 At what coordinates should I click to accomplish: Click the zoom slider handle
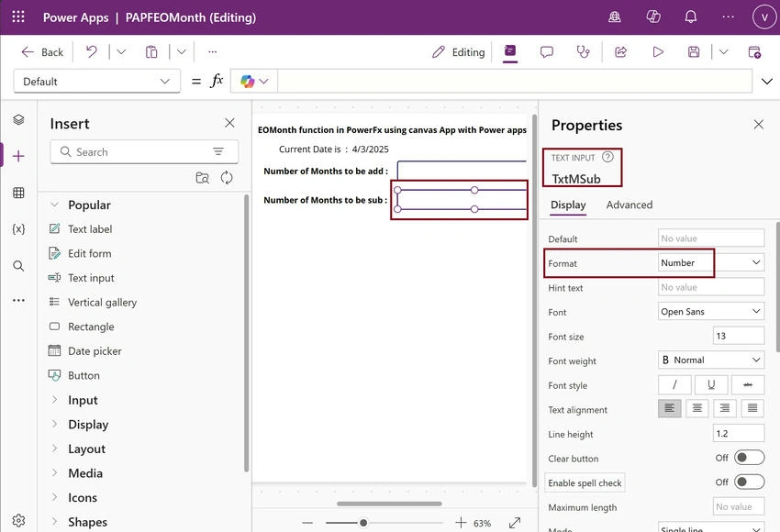pyautogui.click(x=363, y=523)
